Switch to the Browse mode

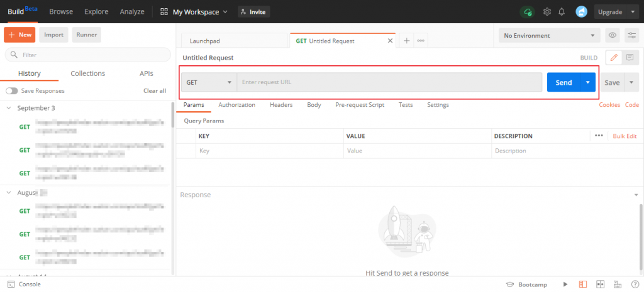point(61,12)
